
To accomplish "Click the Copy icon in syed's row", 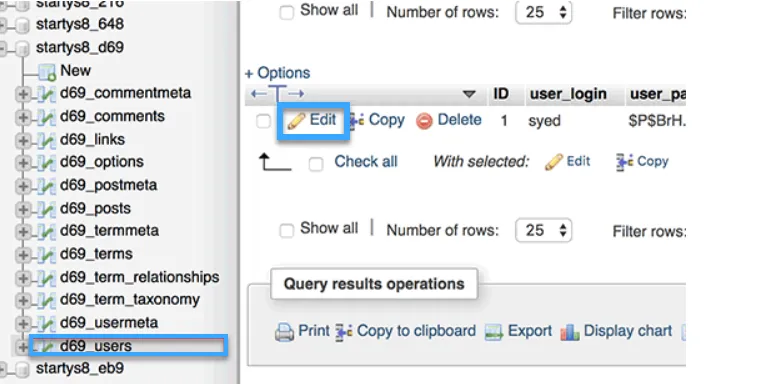I will pyautogui.click(x=356, y=121).
